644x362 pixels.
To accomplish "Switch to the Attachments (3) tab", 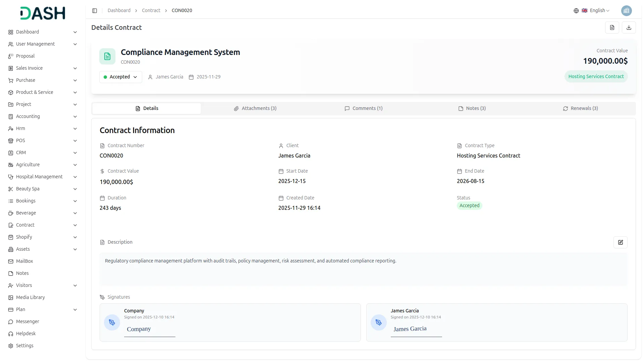I will (x=255, y=108).
